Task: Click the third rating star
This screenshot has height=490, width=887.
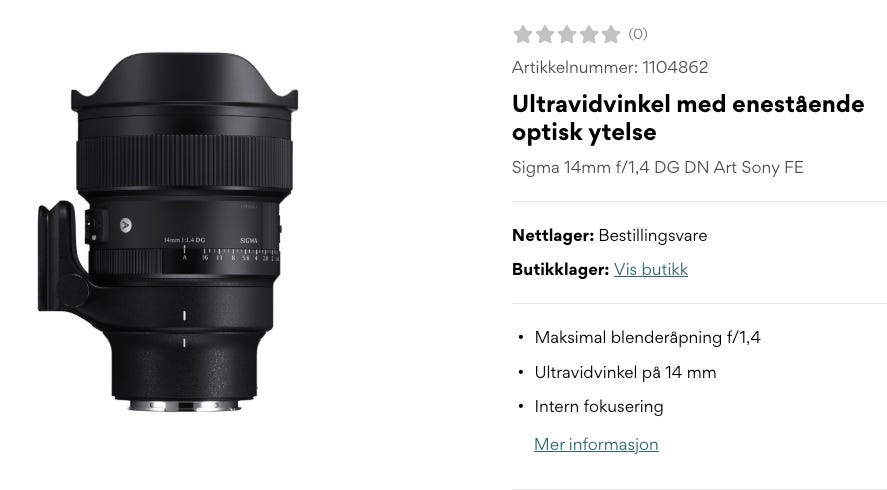Action: coord(567,35)
